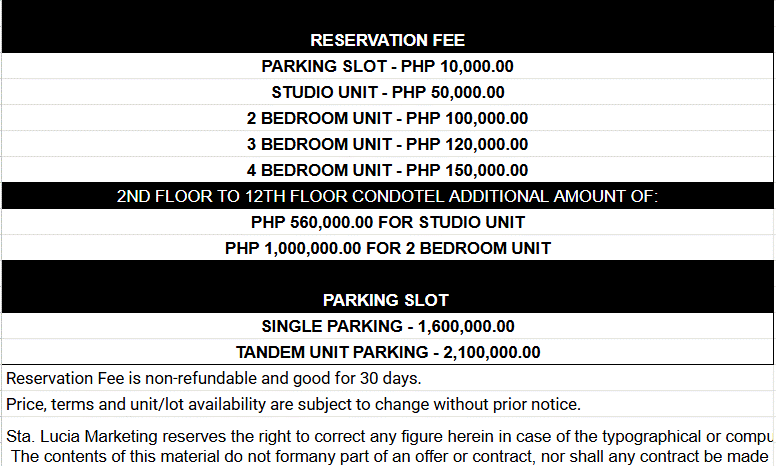Viewport: 776px width, 466px height.
Task: Select the non-refundable Reservation Fee note
Action: pos(213,378)
